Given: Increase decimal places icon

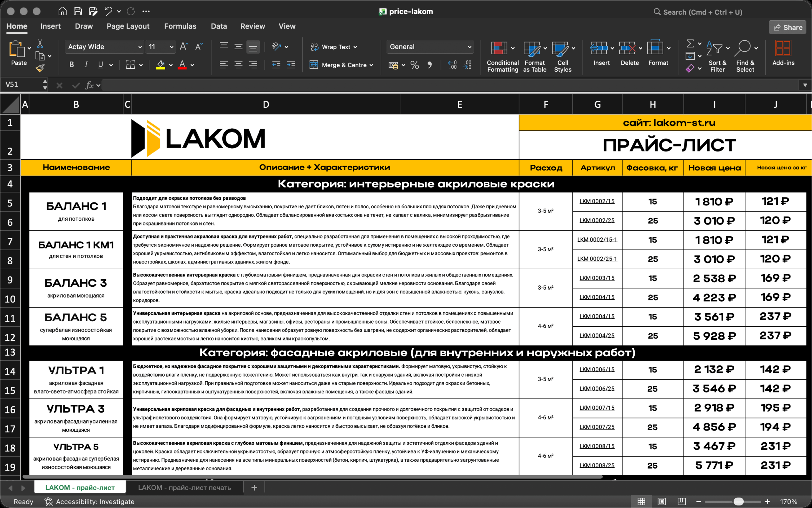Looking at the screenshot, I should click(x=452, y=65).
